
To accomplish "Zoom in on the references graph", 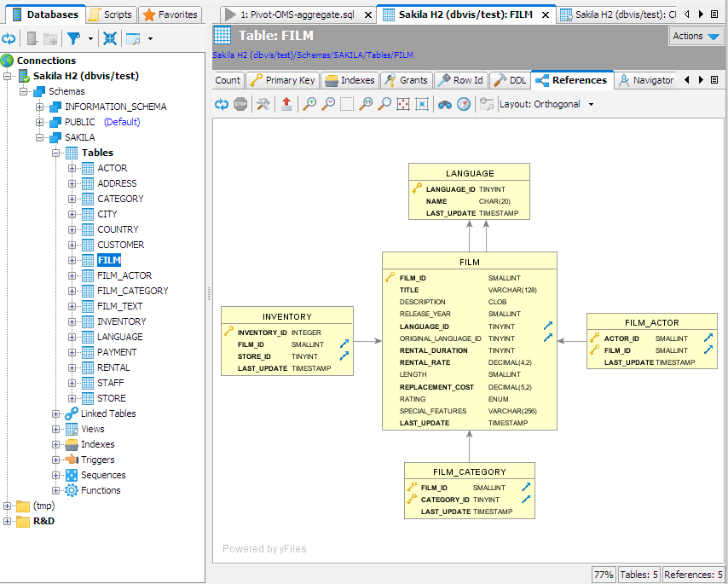I will (309, 104).
